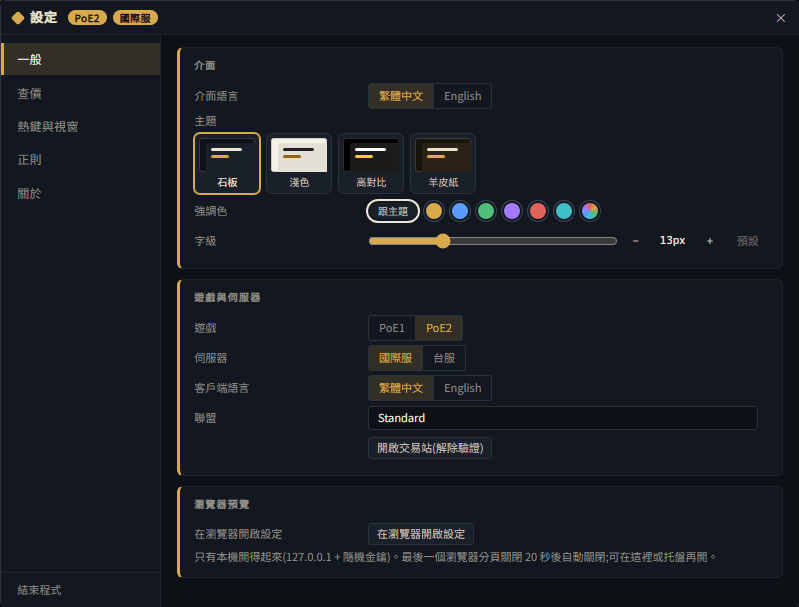Click the orange diamond app icon
The image size is (799, 607).
(18, 18)
